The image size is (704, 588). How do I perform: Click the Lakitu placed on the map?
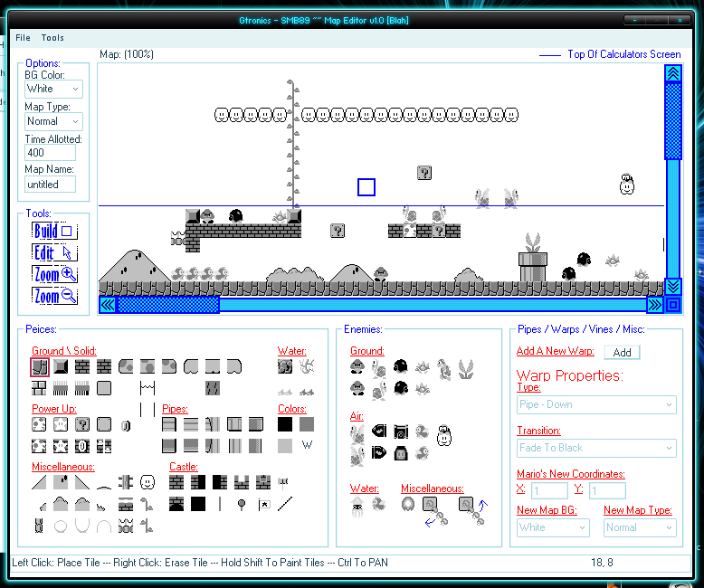coord(627,184)
